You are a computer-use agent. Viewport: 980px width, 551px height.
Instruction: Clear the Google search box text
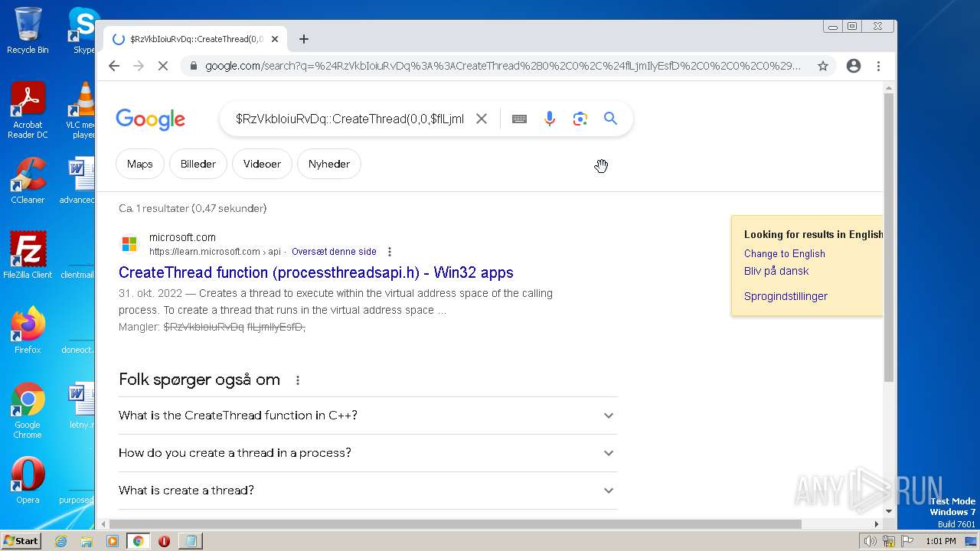point(482,119)
